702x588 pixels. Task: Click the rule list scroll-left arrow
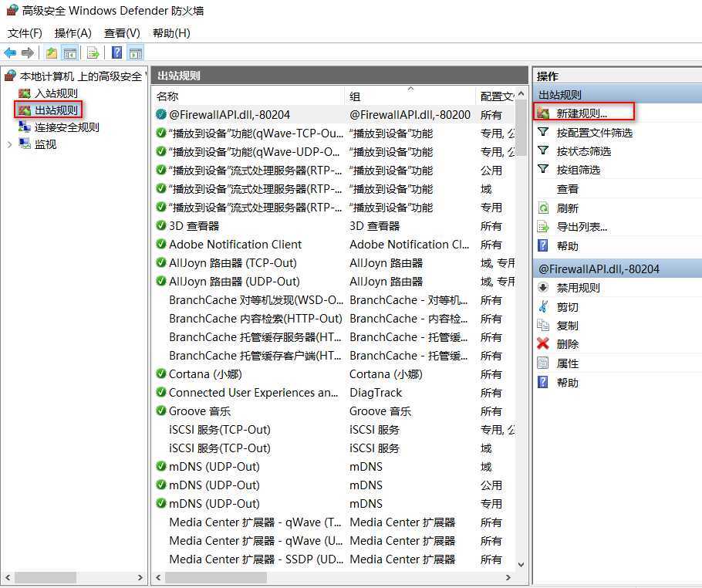click(x=158, y=578)
